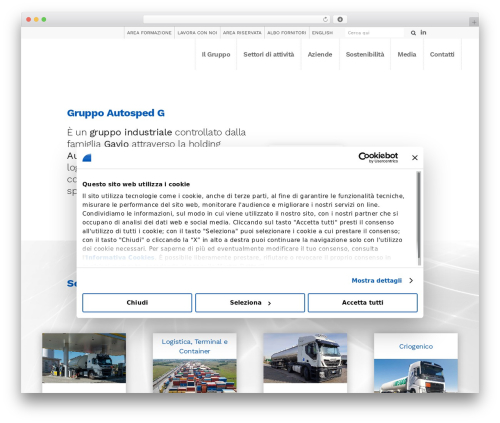Click the browser extension icon next to address bar
500x423 pixels.
click(340, 19)
